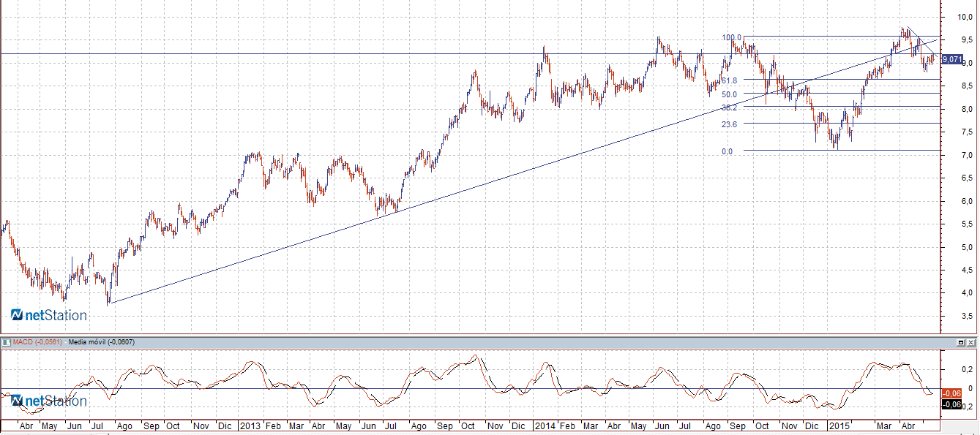The image size is (980, 435).
Task: Select the Fibonacci 0.0 level label
Action: [727, 151]
